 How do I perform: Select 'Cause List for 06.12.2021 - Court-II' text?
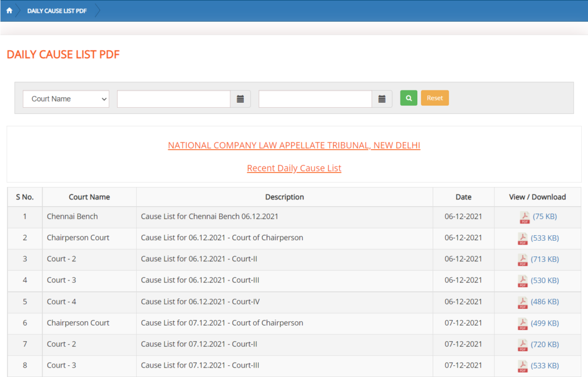(199, 259)
